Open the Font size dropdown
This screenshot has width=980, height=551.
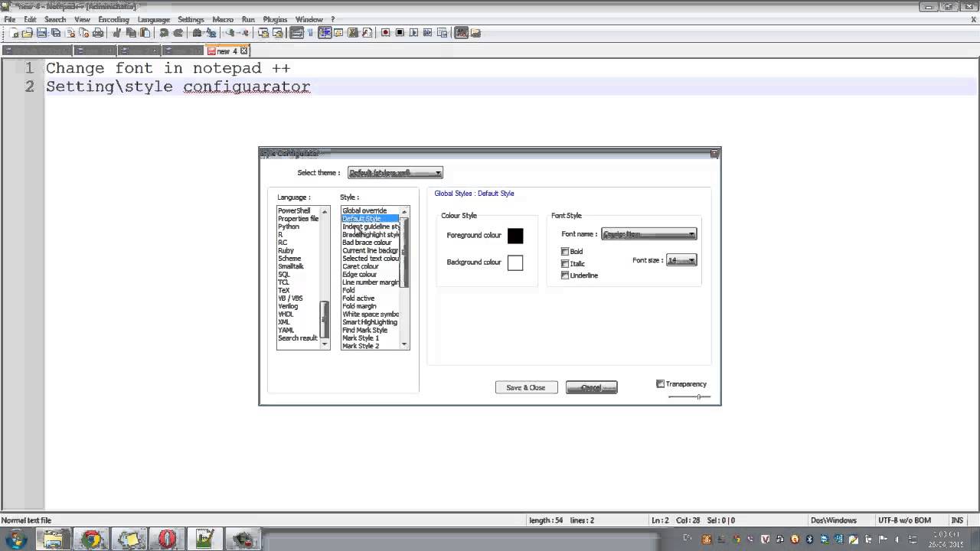tap(681, 260)
